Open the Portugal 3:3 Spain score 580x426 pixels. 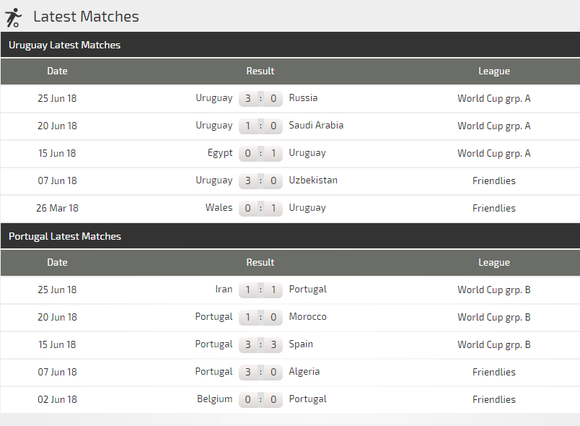pyautogui.click(x=261, y=345)
